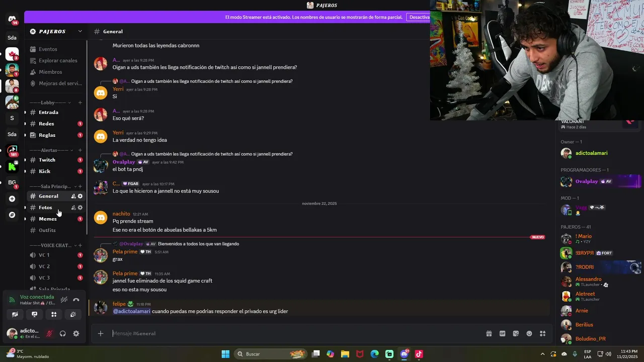Open Discord direct messages home icon

coord(12,19)
